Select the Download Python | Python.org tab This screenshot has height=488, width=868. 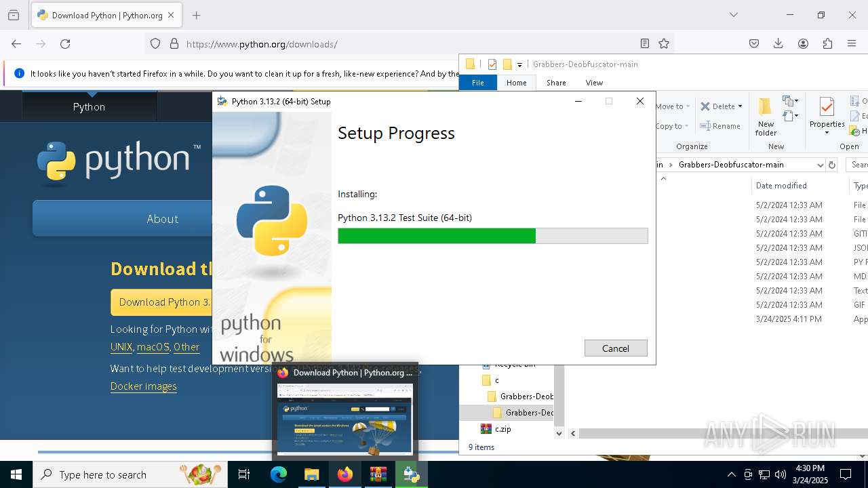point(106,15)
